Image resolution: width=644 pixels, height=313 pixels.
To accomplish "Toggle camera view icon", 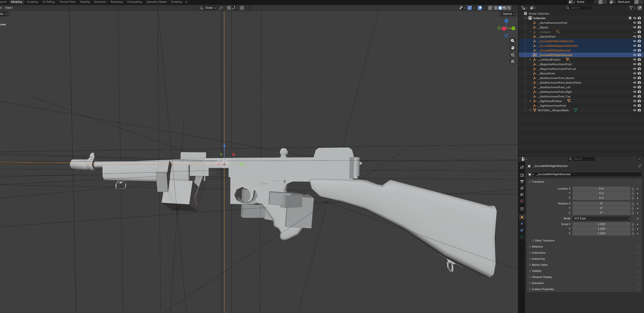I will (513, 55).
